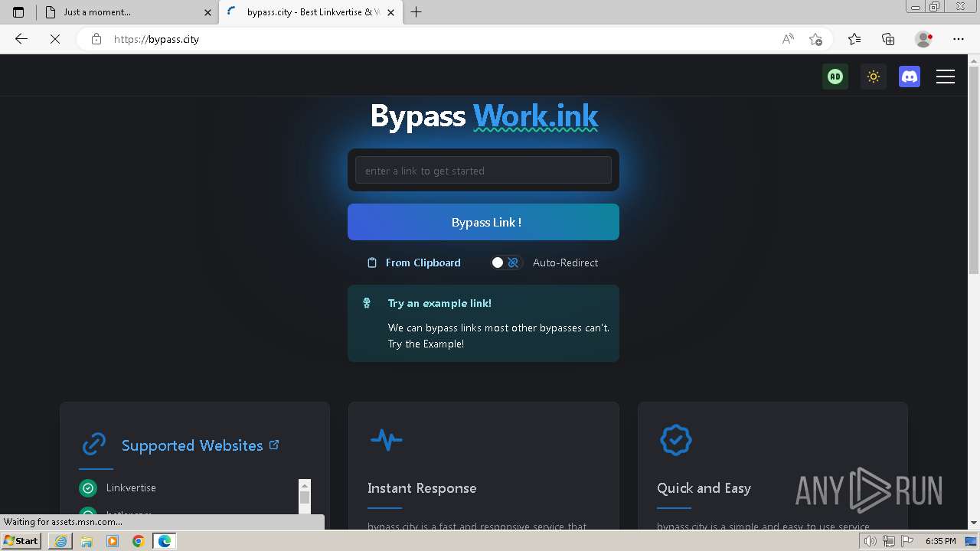
Task: Click the badge check icon above Quick and Easy
Action: tap(675, 440)
